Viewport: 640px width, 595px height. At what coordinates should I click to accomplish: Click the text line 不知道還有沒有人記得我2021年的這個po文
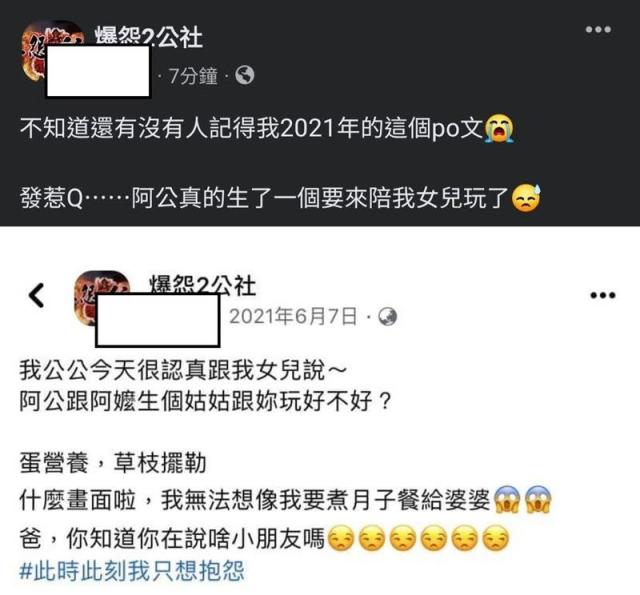coord(251,128)
